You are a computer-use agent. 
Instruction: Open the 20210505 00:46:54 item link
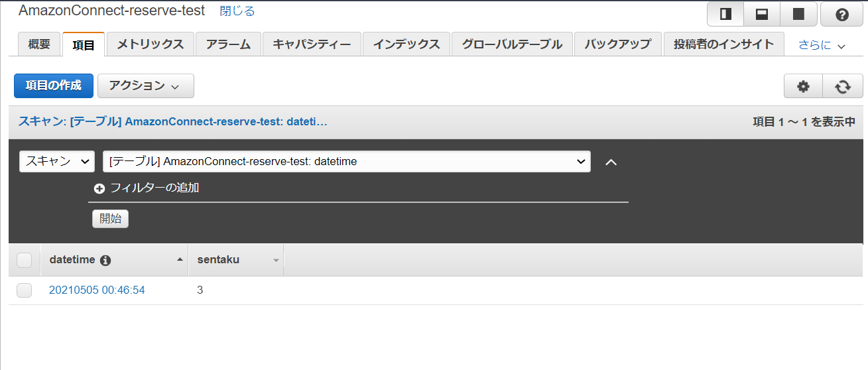97,290
